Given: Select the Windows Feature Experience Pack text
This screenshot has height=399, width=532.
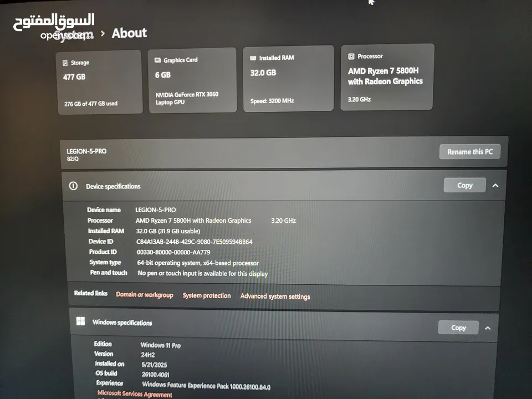Looking at the screenshot, I should (x=206, y=386).
